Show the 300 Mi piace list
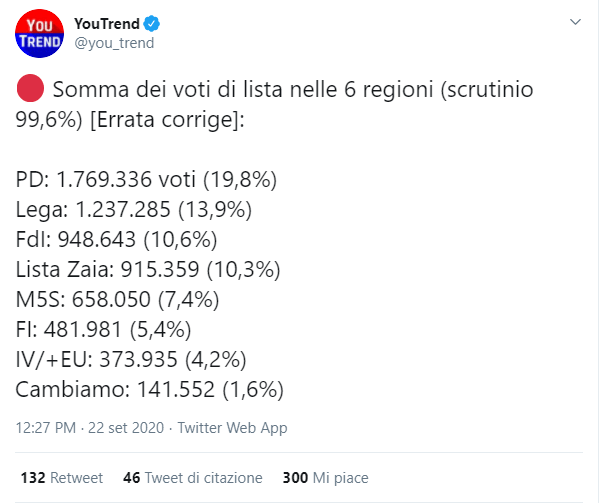The width and height of the screenshot is (600, 503). pos(325,477)
